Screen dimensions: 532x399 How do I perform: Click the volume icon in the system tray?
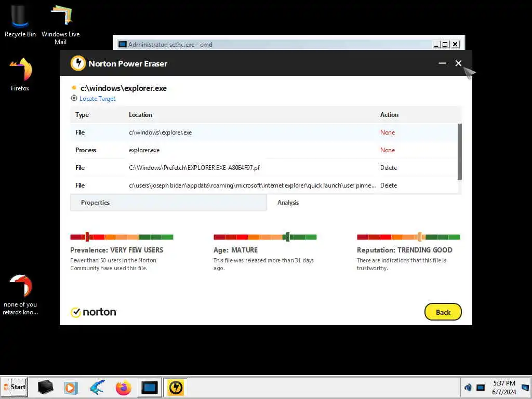[x=468, y=387]
